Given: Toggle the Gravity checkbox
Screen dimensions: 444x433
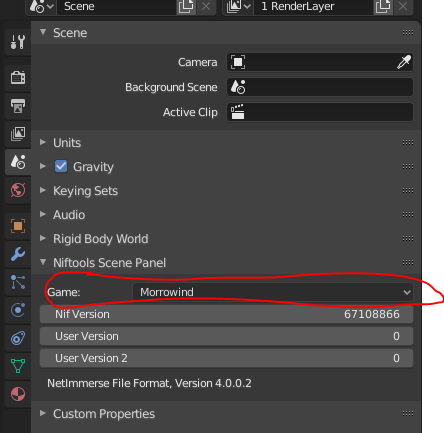Looking at the screenshot, I should point(61,166).
